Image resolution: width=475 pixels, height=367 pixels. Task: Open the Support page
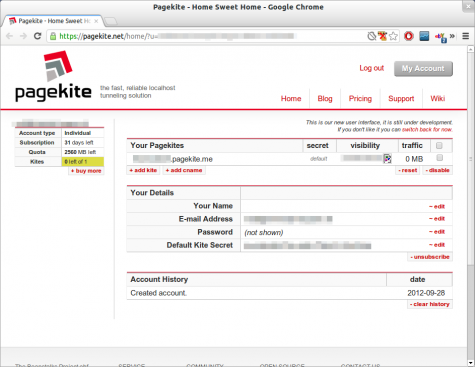click(401, 99)
